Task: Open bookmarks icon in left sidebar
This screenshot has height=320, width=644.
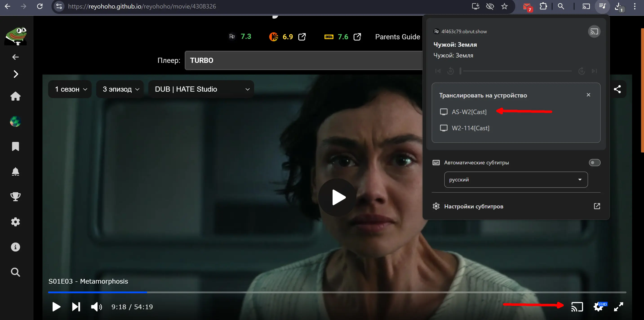Action: (x=16, y=146)
